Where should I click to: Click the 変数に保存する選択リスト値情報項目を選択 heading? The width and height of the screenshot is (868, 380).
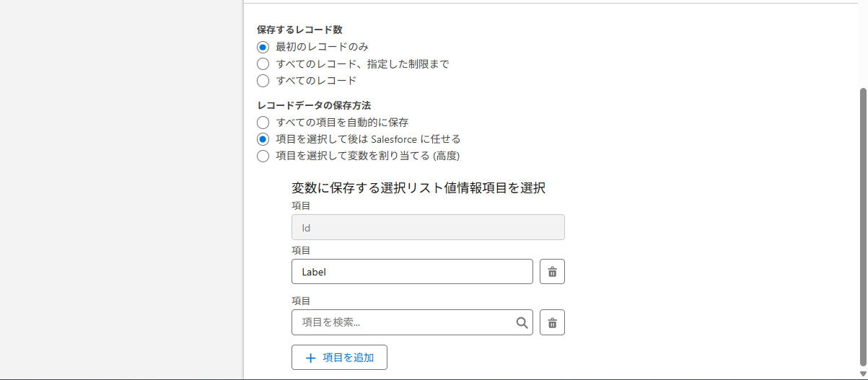pyautogui.click(x=418, y=188)
